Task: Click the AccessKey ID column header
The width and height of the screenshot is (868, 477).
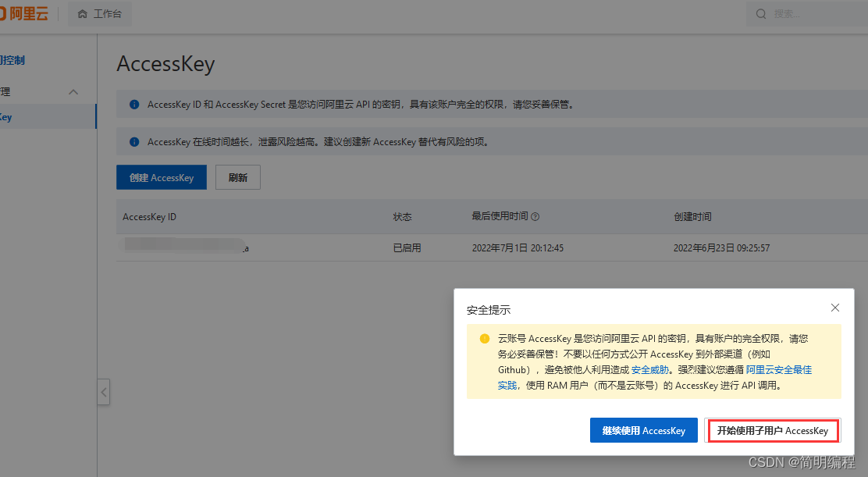Action: click(149, 217)
